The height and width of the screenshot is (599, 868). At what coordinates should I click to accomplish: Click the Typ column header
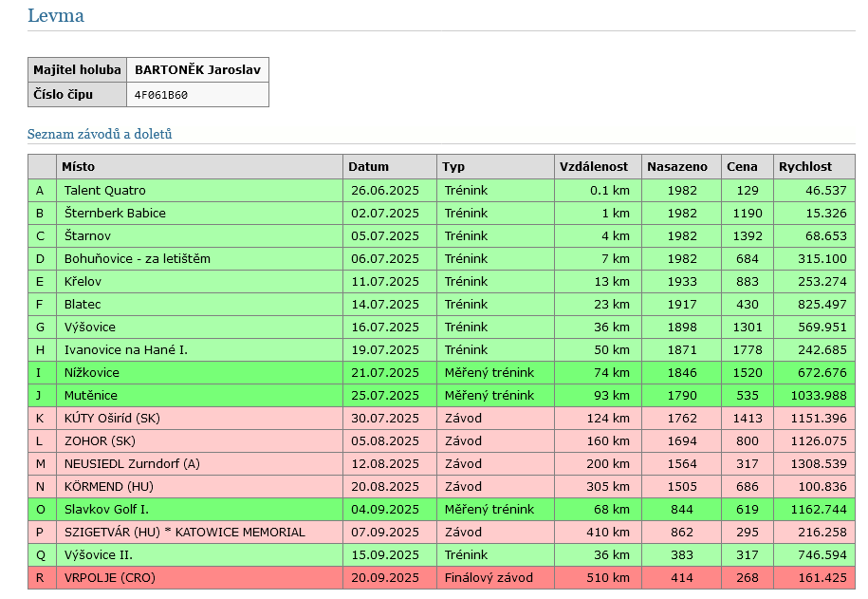click(453, 167)
